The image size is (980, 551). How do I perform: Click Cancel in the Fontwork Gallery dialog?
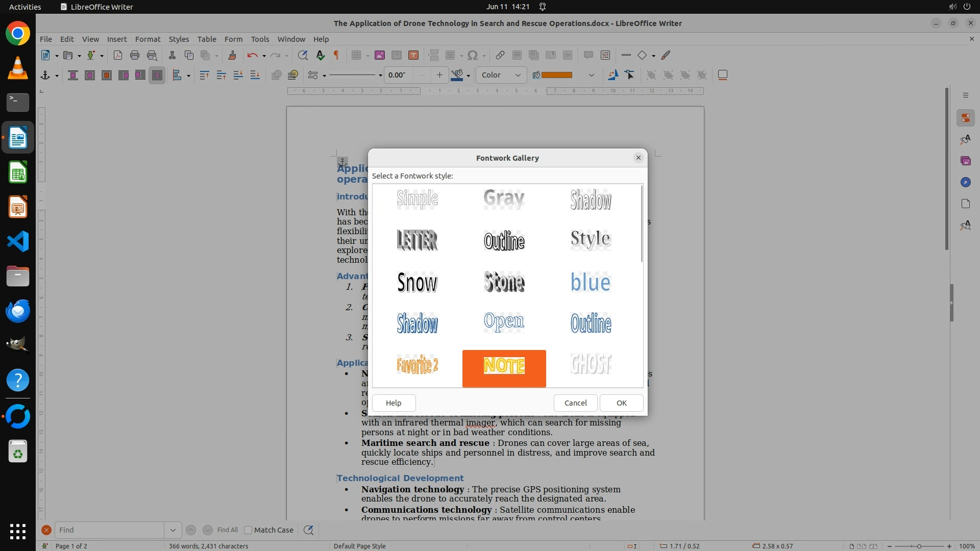point(575,403)
